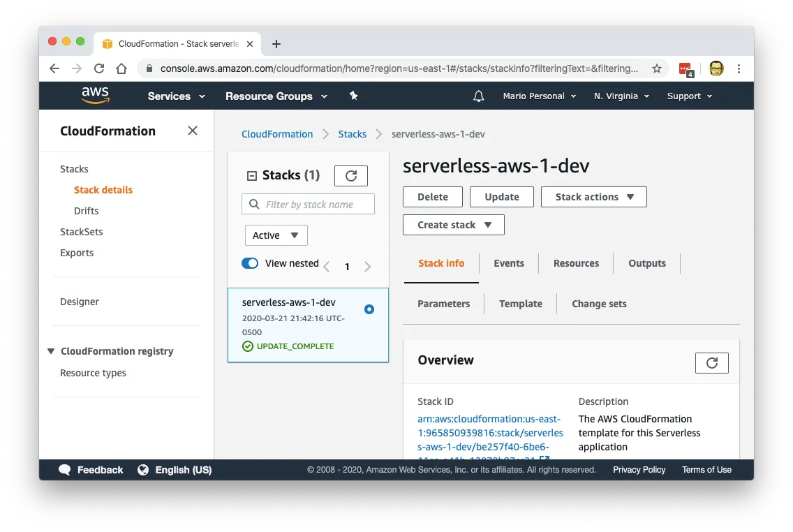
Task: Collapse the CloudFormation registry section
Action: point(50,351)
